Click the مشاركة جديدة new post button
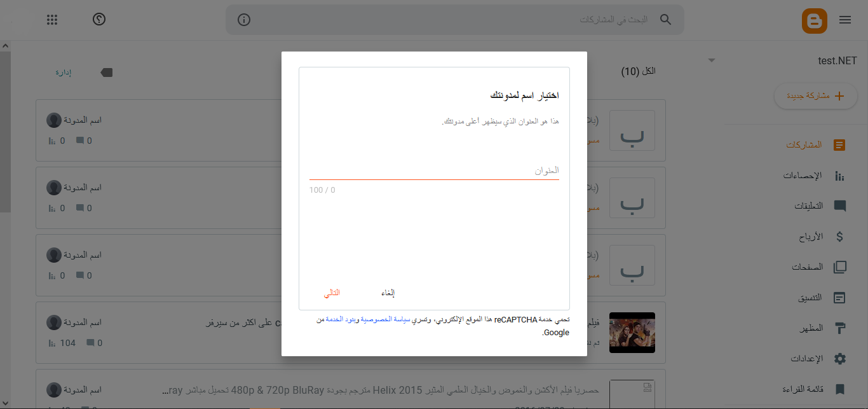The image size is (868, 409). [x=816, y=96]
